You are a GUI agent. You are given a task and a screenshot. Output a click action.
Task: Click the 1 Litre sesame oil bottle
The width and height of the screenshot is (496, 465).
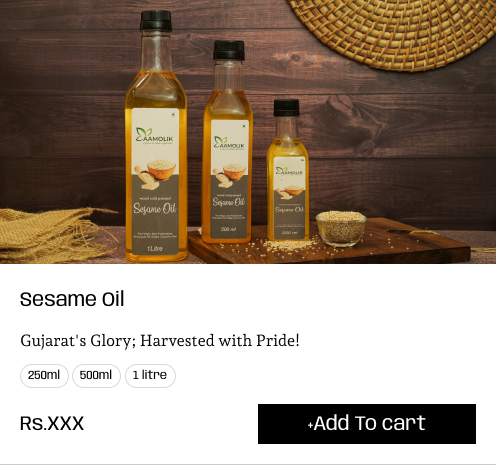point(156,137)
